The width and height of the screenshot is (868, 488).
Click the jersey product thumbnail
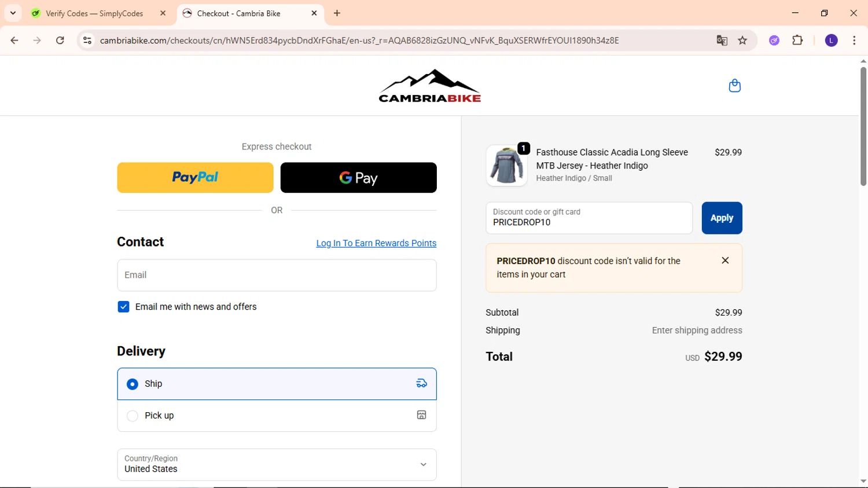pos(506,166)
